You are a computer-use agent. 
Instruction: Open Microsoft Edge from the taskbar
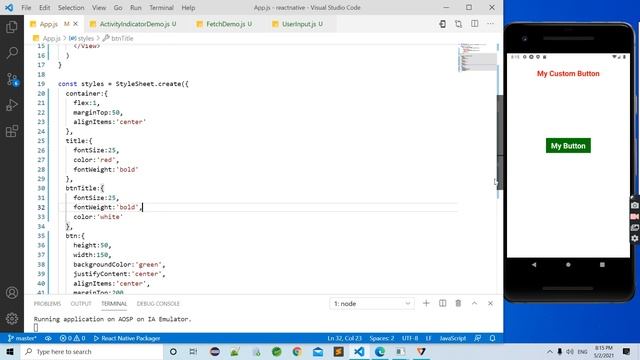pyautogui.click(x=380, y=351)
